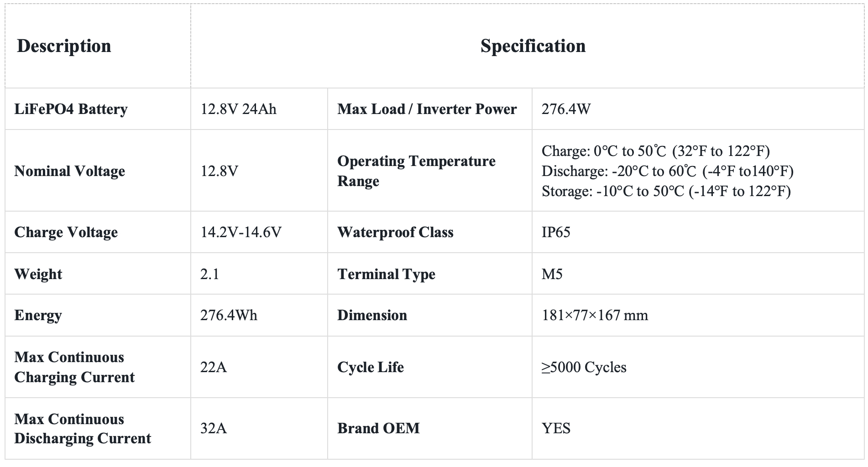This screenshot has height=467, width=868.
Task: Click the Specification header cell
Action: [x=528, y=46]
